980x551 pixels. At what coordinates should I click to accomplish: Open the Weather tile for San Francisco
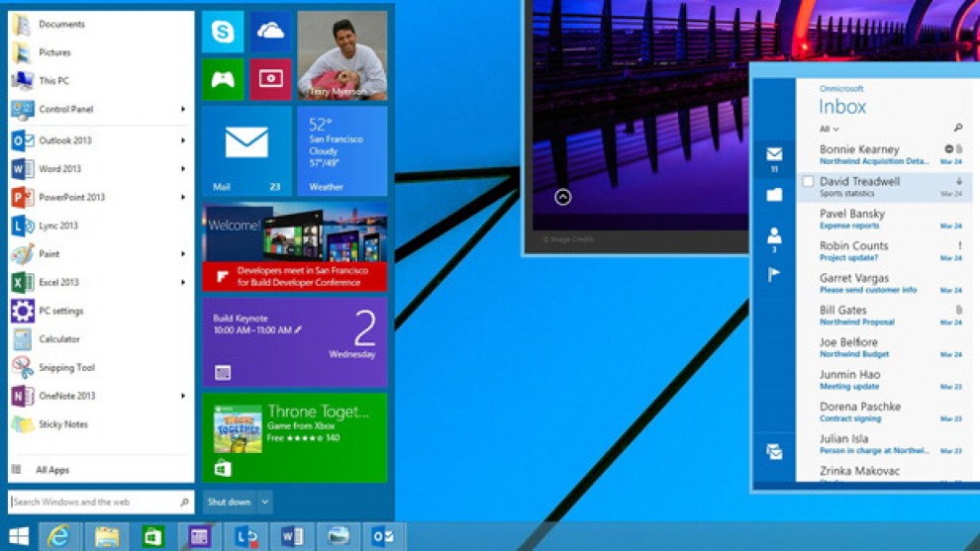pos(342,151)
